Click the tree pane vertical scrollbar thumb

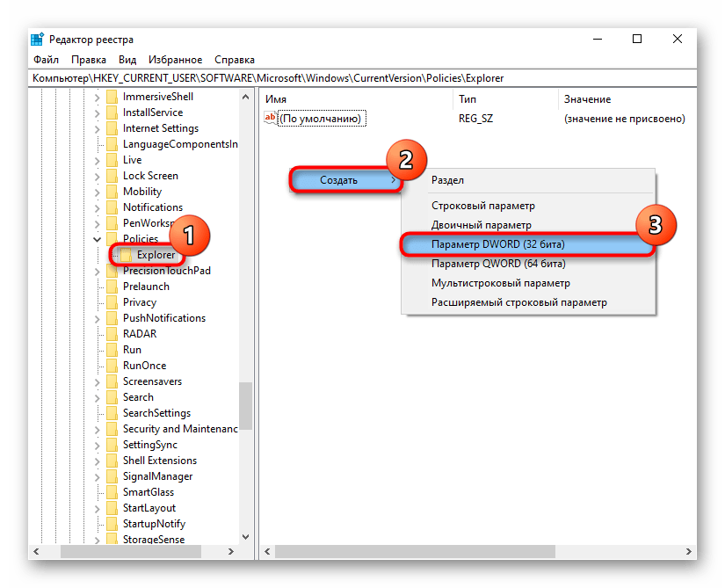[x=245, y=404]
